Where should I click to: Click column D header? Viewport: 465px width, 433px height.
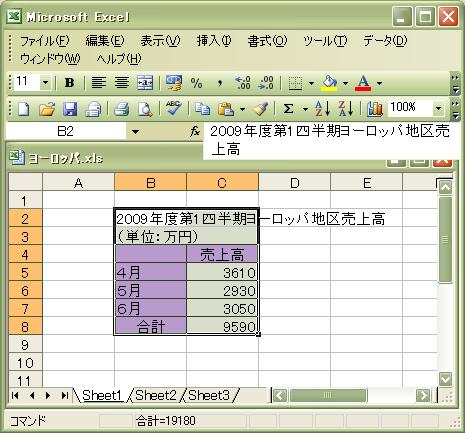pyautogui.click(x=295, y=183)
